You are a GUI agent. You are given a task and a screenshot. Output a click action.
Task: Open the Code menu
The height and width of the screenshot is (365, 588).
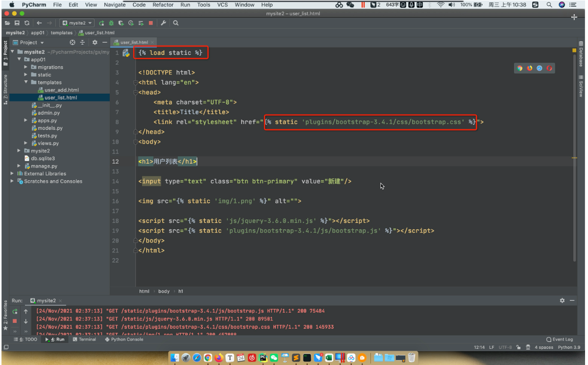(x=139, y=4)
